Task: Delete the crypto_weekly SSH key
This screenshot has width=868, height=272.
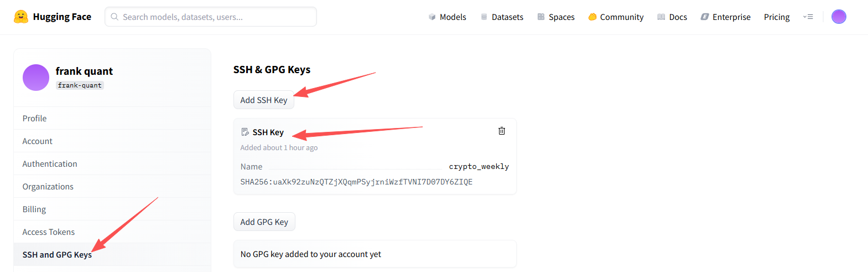Action: coord(502,131)
